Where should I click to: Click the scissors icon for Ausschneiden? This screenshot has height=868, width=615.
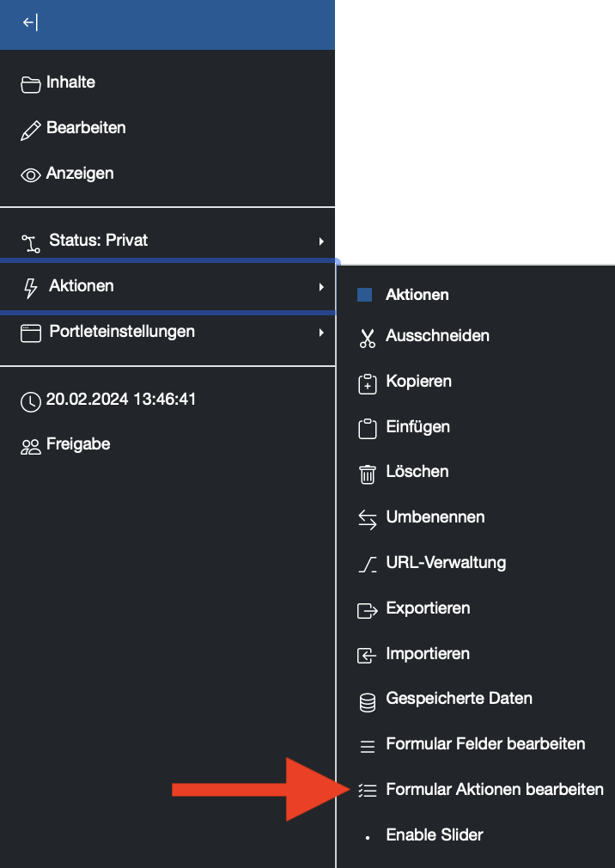(368, 339)
